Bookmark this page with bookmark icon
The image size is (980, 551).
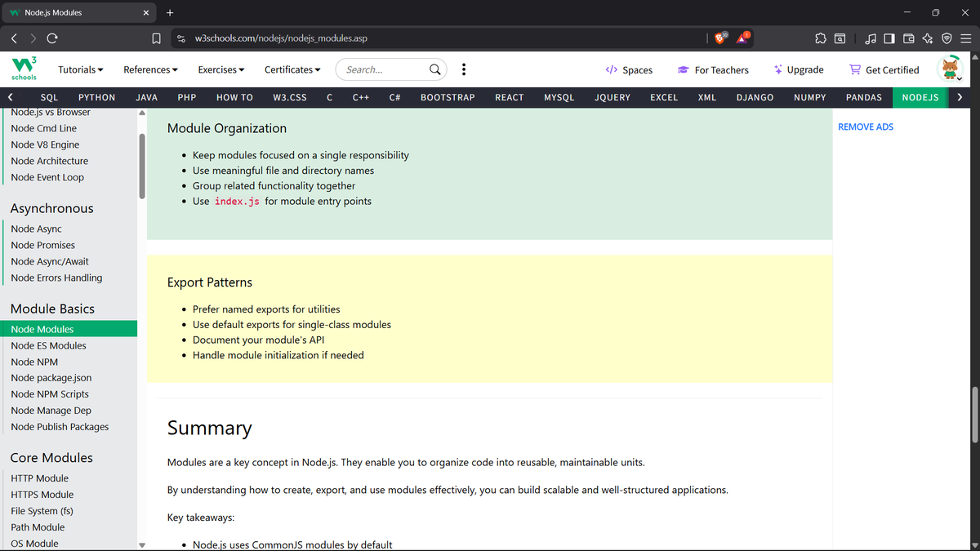(156, 38)
